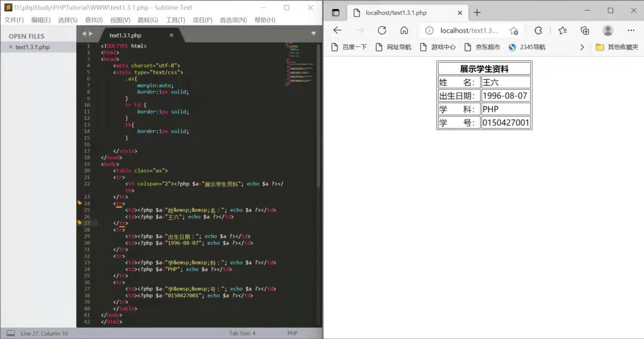Image resolution: width=644 pixels, height=339 pixels.
Task: Open the browser profile avatar
Action: (608, 30)
